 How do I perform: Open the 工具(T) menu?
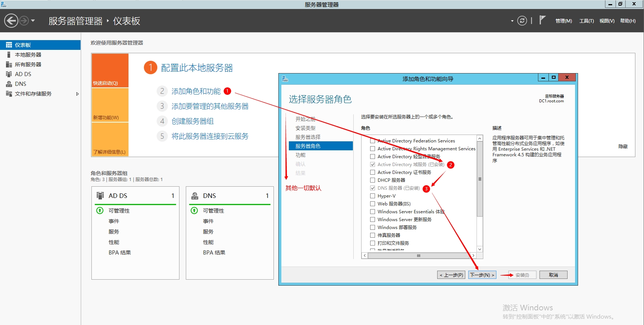point(586,21)
